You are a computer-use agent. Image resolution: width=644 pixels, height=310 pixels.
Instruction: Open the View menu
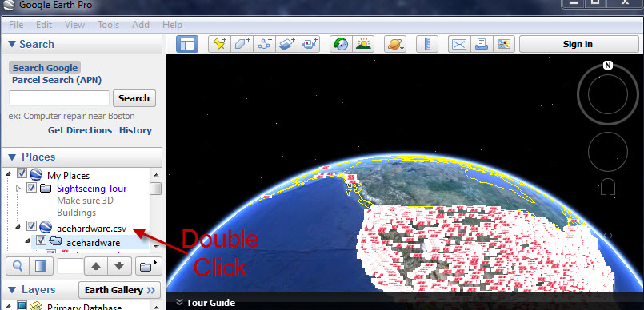click(74, 25)
